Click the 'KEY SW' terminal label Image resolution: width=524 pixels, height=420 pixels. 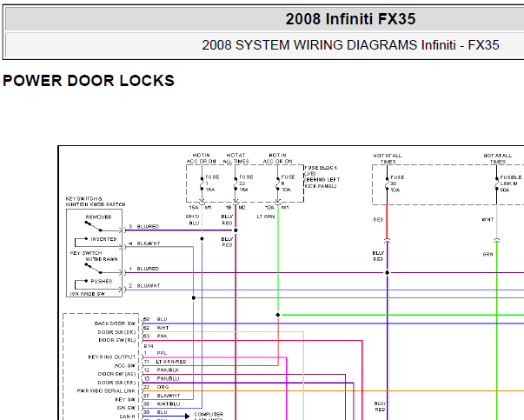click(125, 399)
